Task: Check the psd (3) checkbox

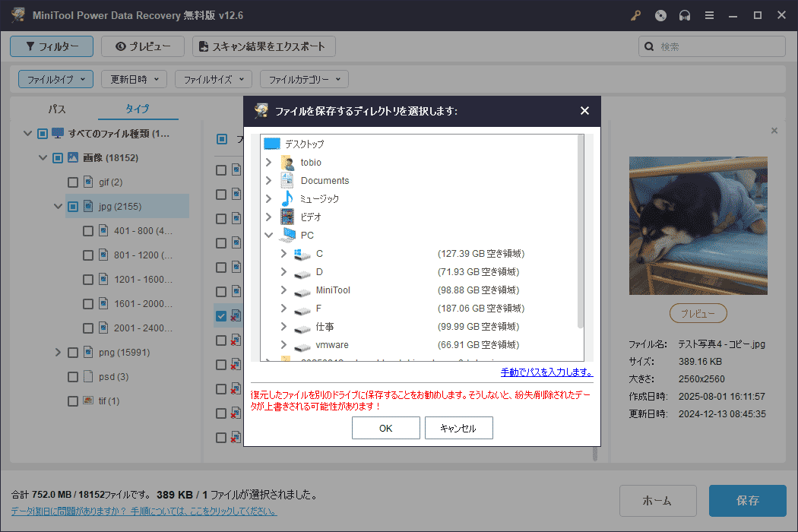Action: tap(73, 377)
